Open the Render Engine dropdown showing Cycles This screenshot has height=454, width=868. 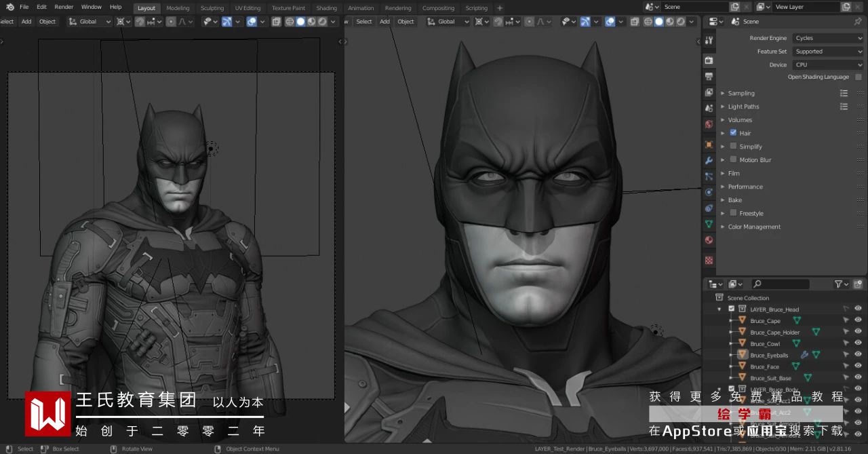tap(828, 38)
